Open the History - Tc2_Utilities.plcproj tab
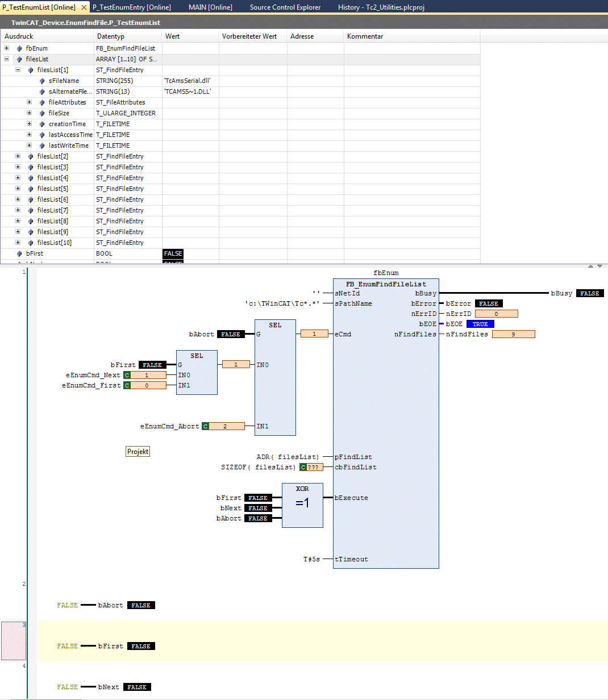 [381, 7]
